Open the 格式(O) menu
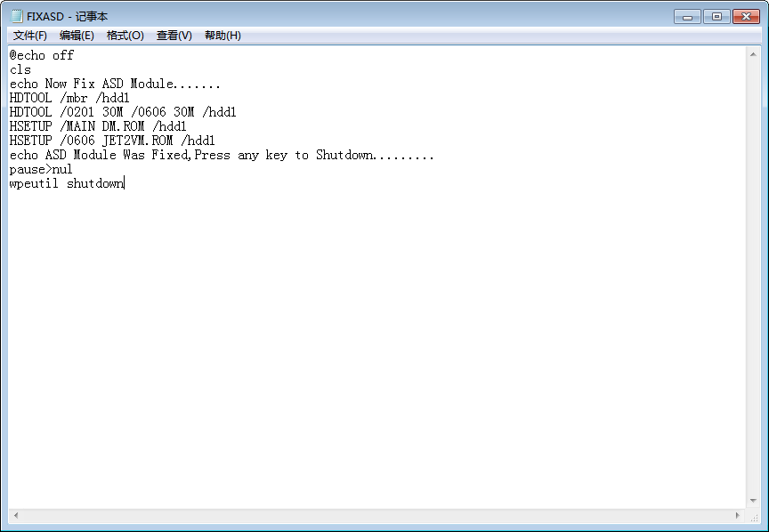 tap(125, 36)
